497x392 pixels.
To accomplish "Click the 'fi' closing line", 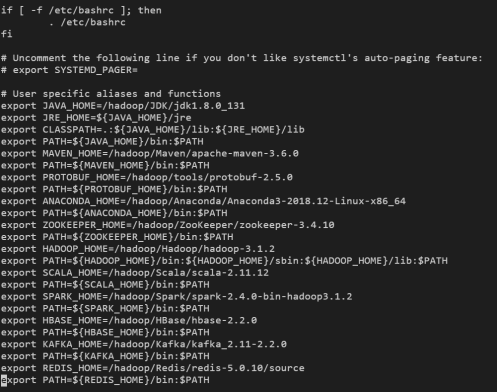I will (7, 34).
